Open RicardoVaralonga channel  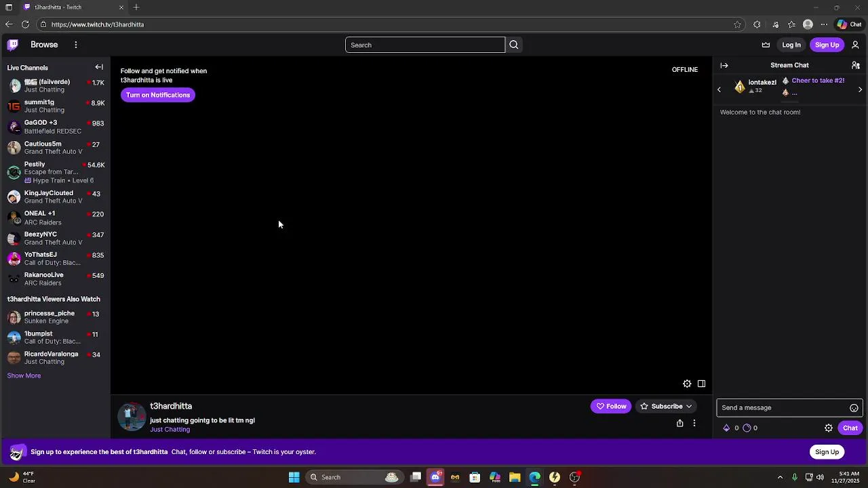pos(55,357)
